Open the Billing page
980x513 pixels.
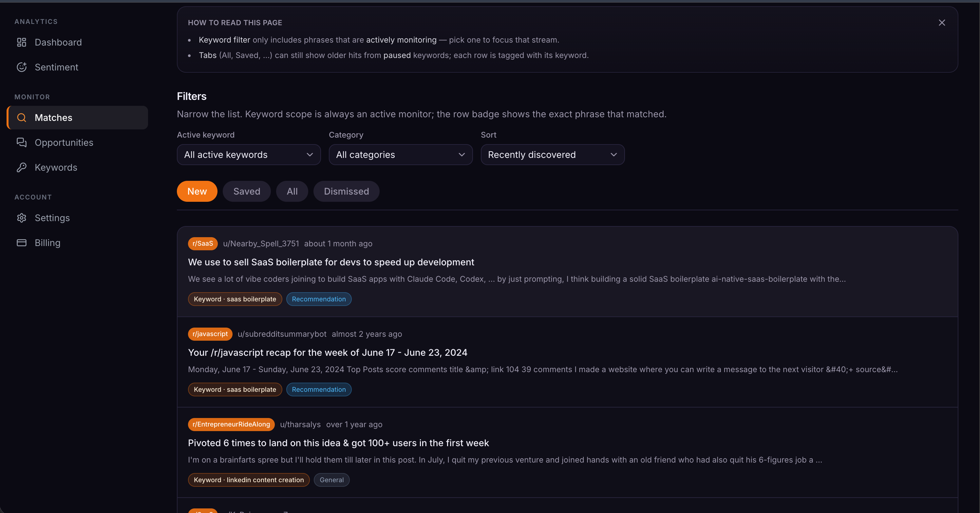pyautogui.click(x=77, y=243)
